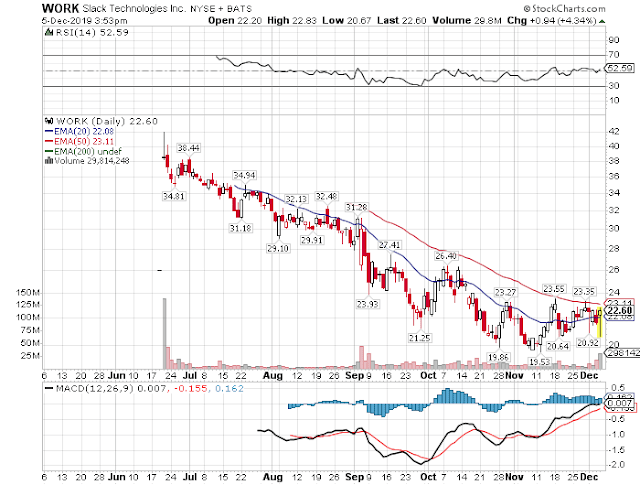Click the 27.41 price label
The image size is (640, 485).
(389, 245)
